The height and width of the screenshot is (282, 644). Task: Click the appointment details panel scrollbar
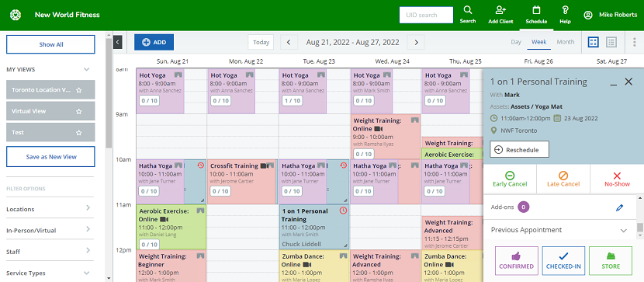point(640,228)
